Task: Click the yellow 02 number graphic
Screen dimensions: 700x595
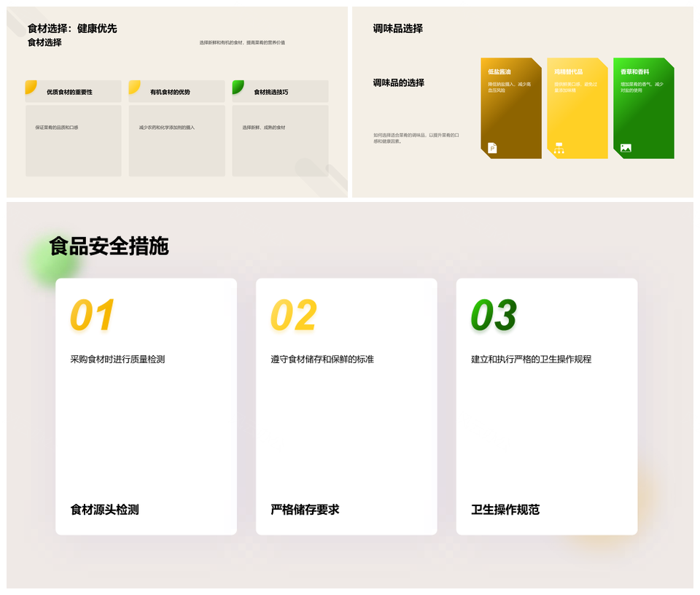Action: pos(293,315)
